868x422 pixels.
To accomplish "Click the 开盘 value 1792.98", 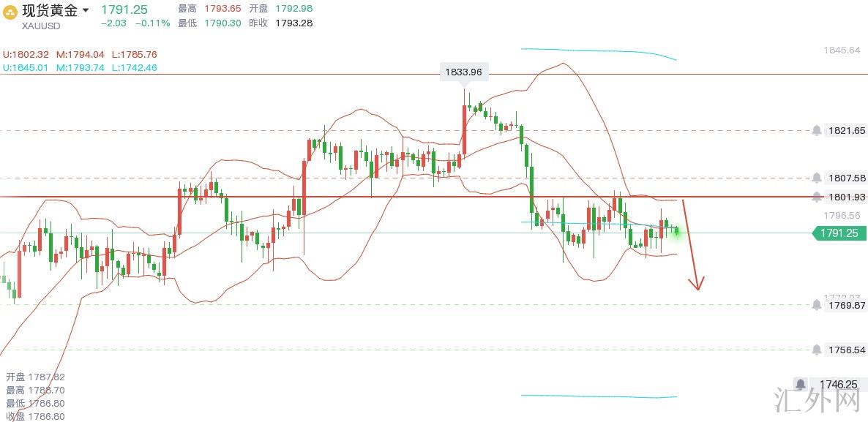I will click(294, 9).
